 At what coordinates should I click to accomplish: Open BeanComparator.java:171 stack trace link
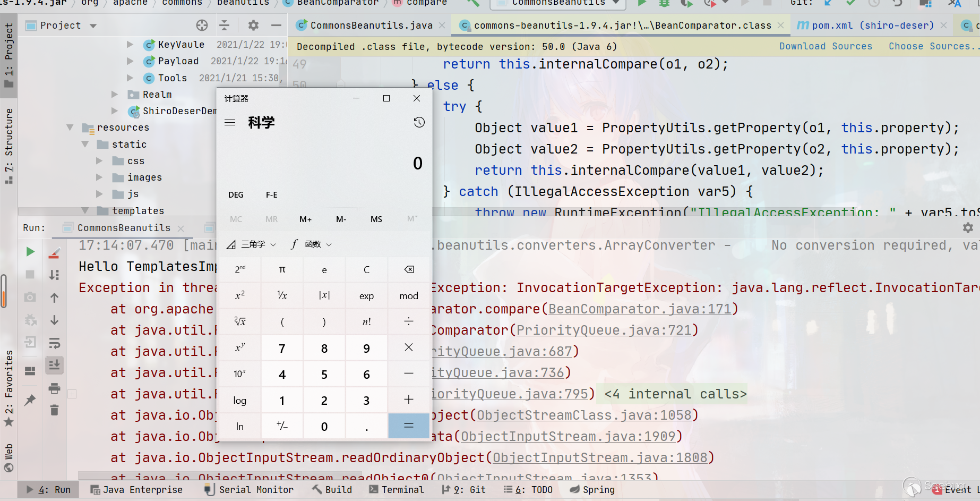tap(640, 309)
